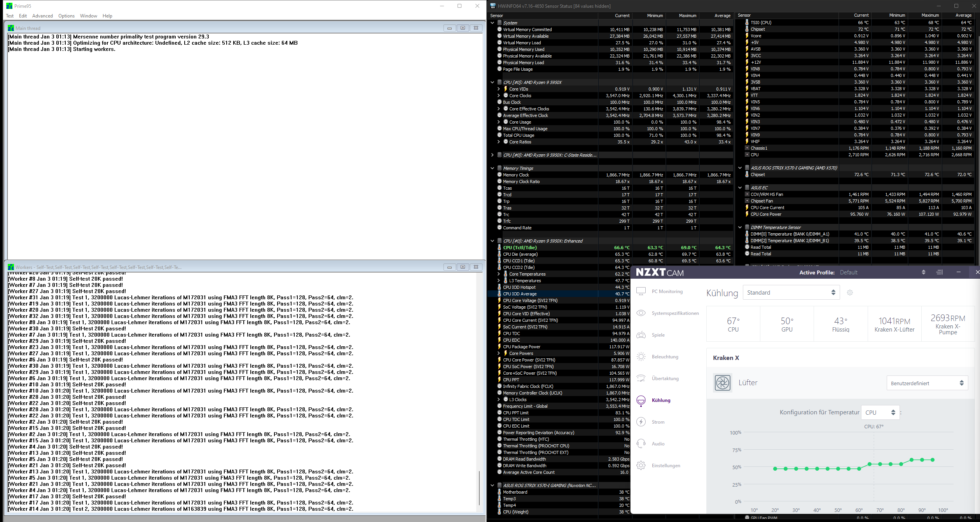The image size is (980, 522).
Task: Open the Strom power section
Action: pos(658,422)
